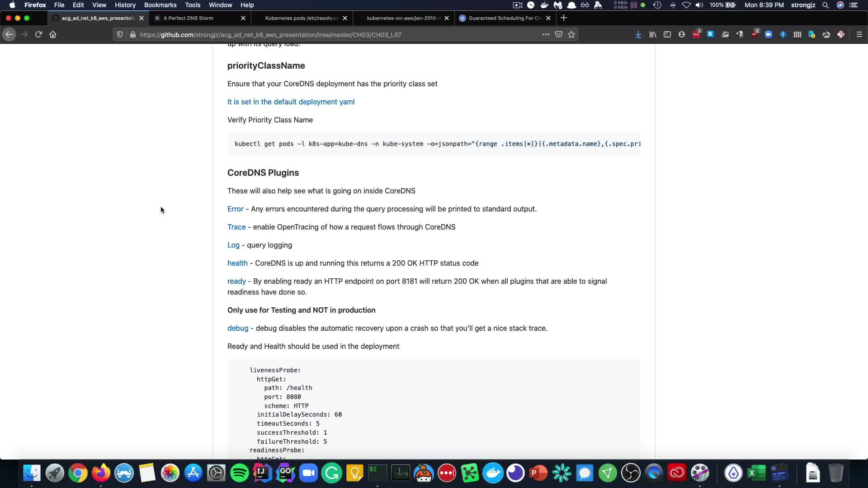This screenshot has height=488, width=868.
Task: Open a new browser tab
Action: click(x=563, y=18)
